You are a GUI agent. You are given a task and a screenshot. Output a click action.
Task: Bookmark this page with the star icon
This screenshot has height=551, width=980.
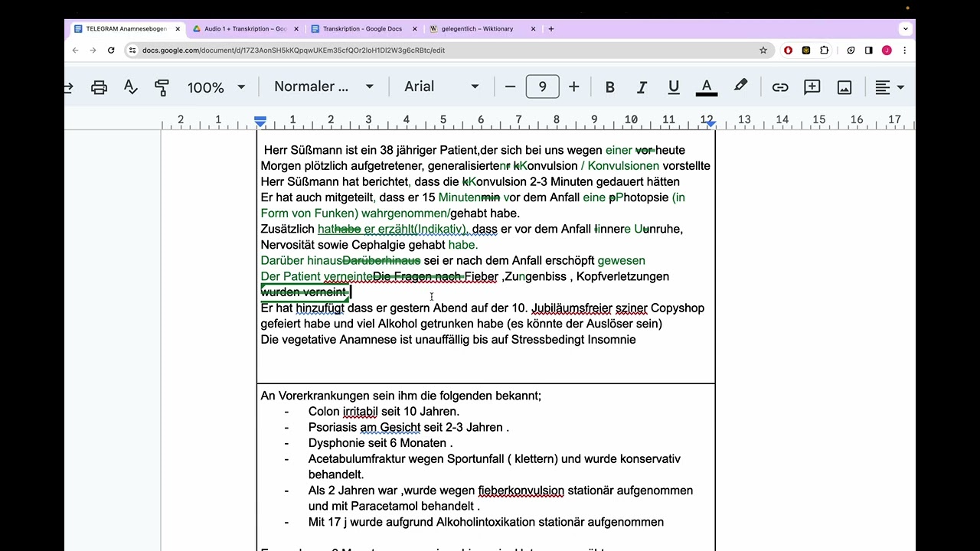click(763, 51)
